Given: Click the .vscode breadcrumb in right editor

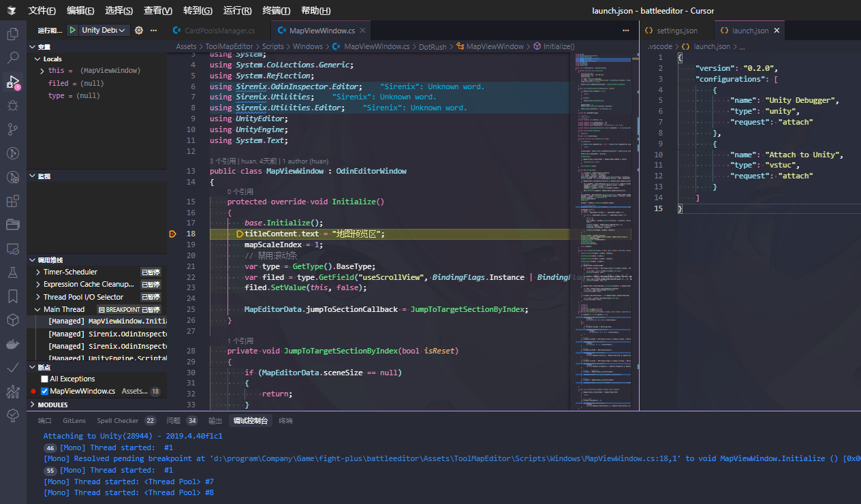Looking at the screenshot, I should point(660,46).
